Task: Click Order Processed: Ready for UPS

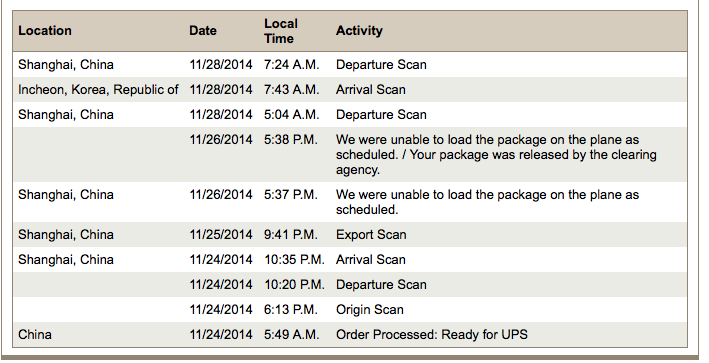Action: pos(431,335)
